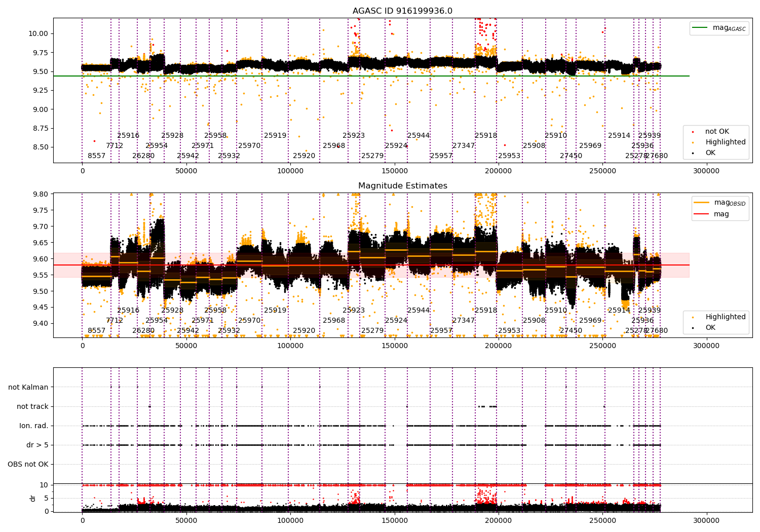760x532 pixels.
Task: Click obsid label 25914 in the top plot
Action: point(619,135)
